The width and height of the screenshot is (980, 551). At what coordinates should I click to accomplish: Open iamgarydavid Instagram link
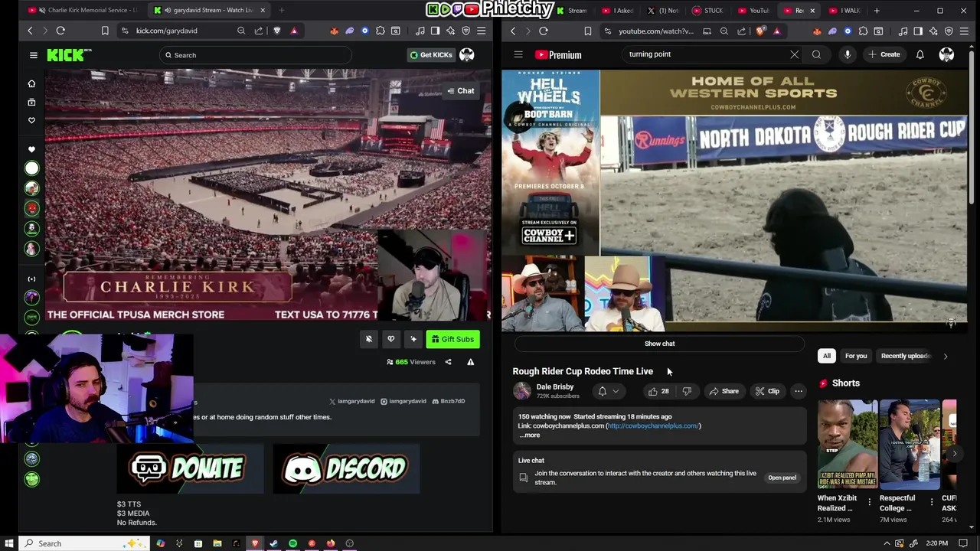403,401
